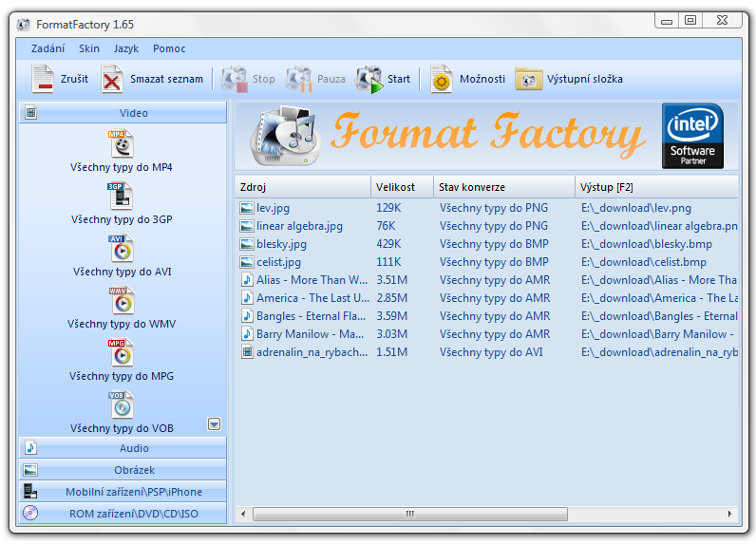Click the horizontal scrollbar thumb
Viewport: 756px width, 545px height.
click(x=410, y=514)
